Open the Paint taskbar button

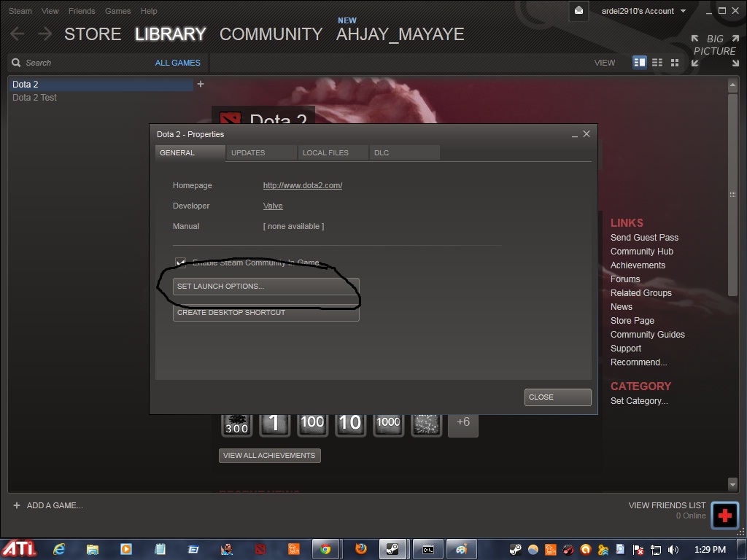462,550
